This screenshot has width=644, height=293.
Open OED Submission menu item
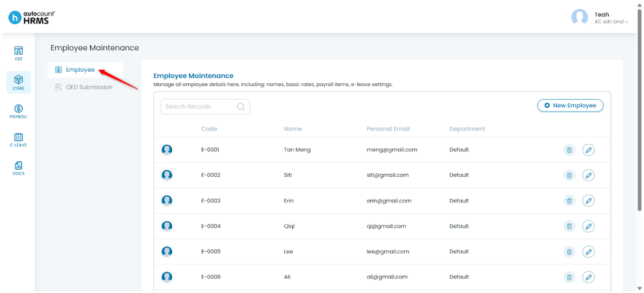tap(84, 87)
